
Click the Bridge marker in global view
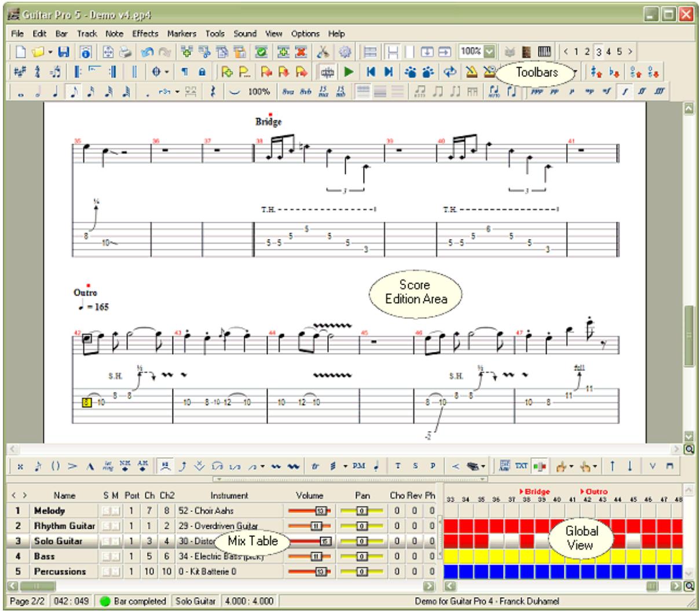coord(534,491)
